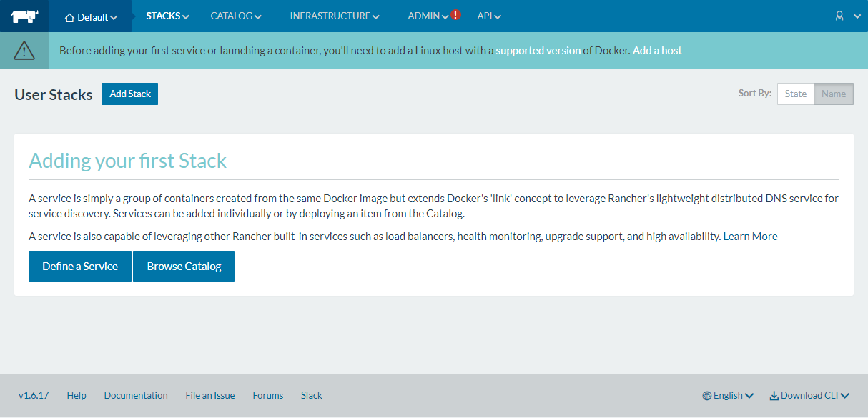Screen dimensions: 868x418
Task: Click File an Issue link
Action: [210, 395]
